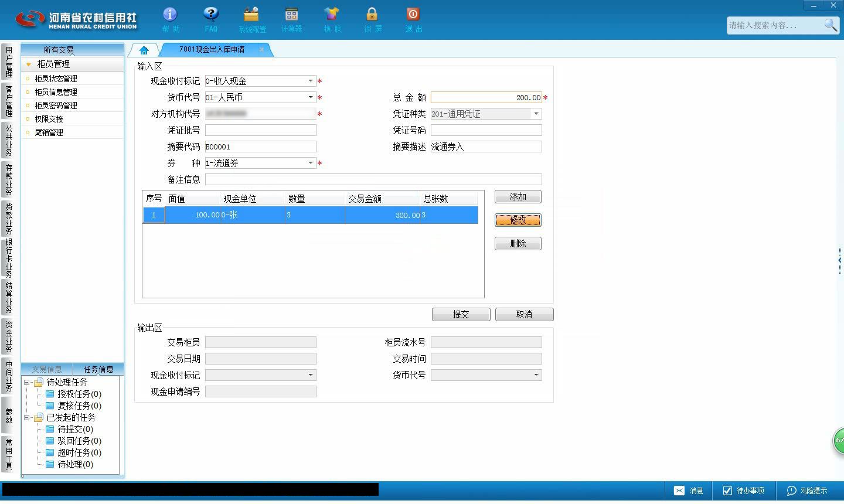The height and width of the screenshot is (504, 844).
Task: Select 贷款业务 vertical tab
Action: click(x=8, y=219)
